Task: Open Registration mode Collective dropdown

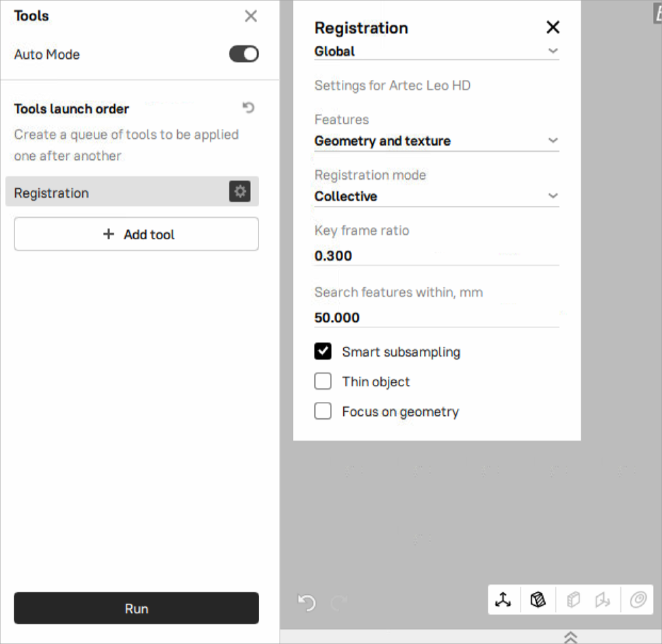Action: 436,196
